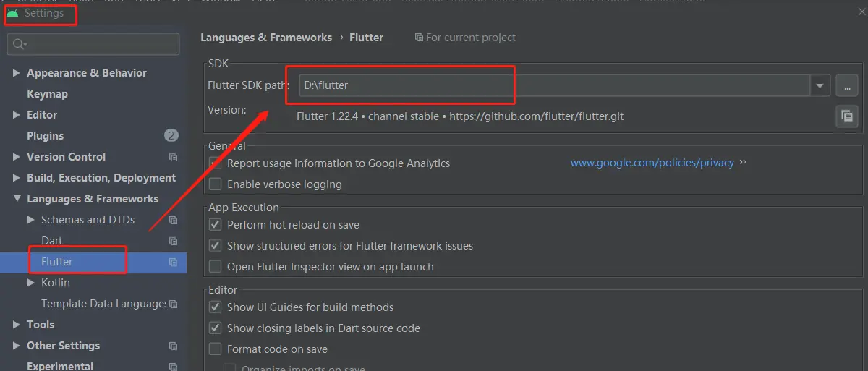This screenshot has width=868, height=371.
Task: Open the Flutter SDK path dropdown arrow
Action: click(x=820, y=85)
